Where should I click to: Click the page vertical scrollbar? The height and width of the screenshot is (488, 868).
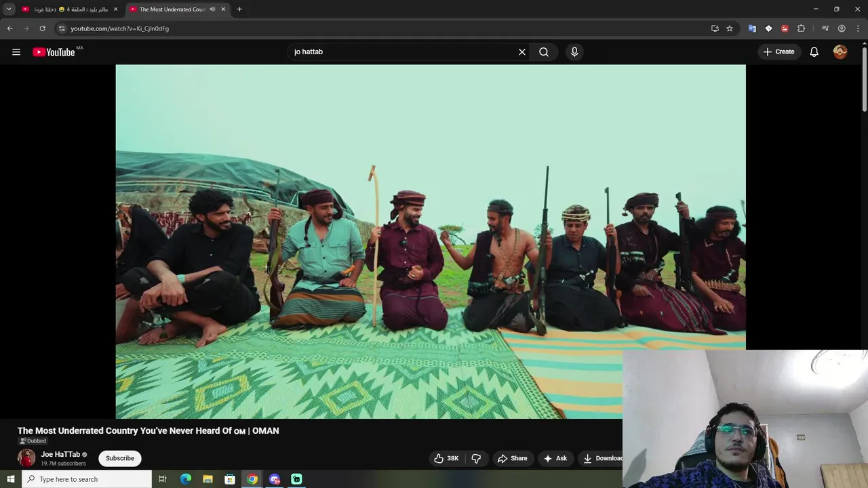[864, 80]
